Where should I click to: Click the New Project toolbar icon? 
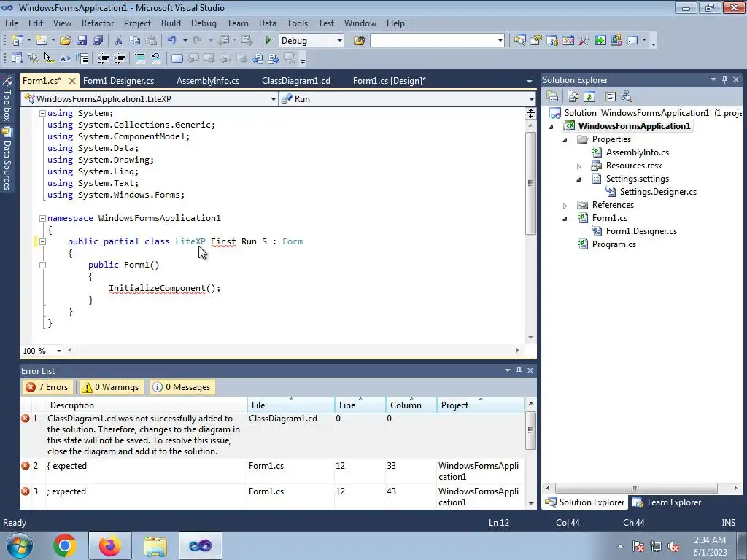[18, 41]
